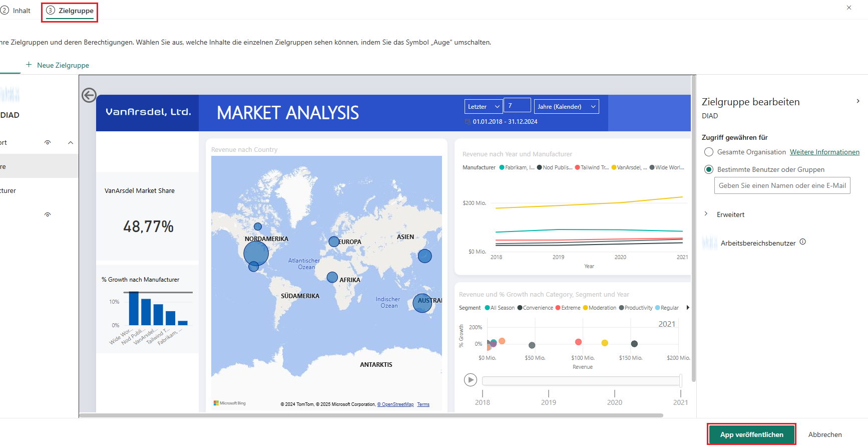868x446 pixels.
Task: Toggle Nod Publis... in the Manufacturer legend
Action: (x=555, y=167)
